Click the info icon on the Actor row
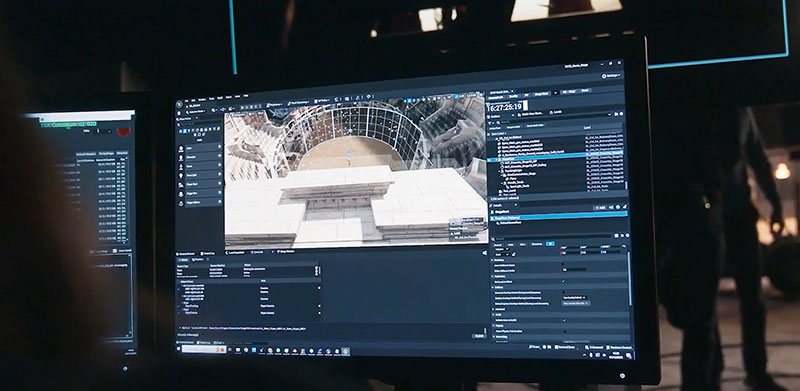Image resolution: width=800 pixels, height=391 pixels. tap(219, 146)
